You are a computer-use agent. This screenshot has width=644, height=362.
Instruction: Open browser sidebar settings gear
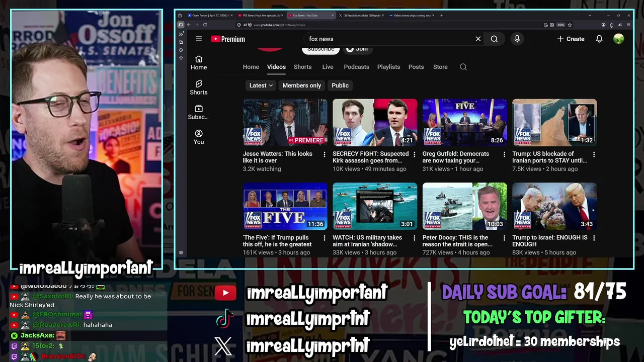pos(181,253)
